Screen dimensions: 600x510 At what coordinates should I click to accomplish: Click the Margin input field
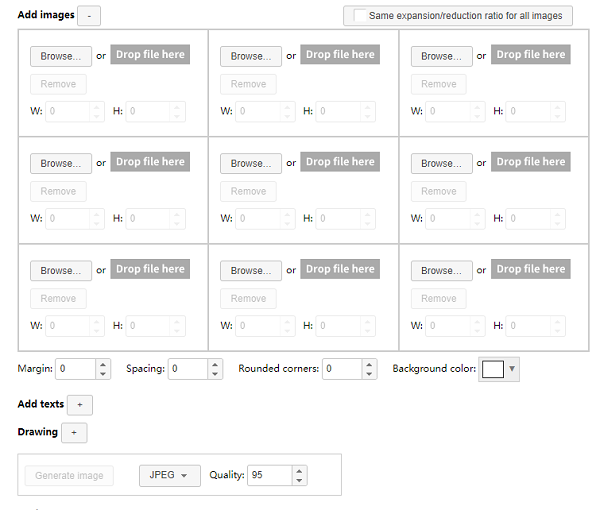coord(75,369)
